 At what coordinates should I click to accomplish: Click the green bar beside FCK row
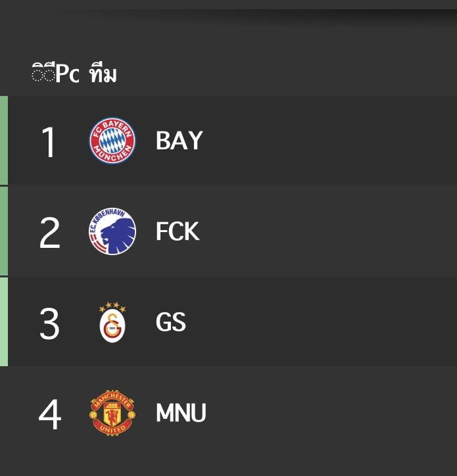pos(4,231)
